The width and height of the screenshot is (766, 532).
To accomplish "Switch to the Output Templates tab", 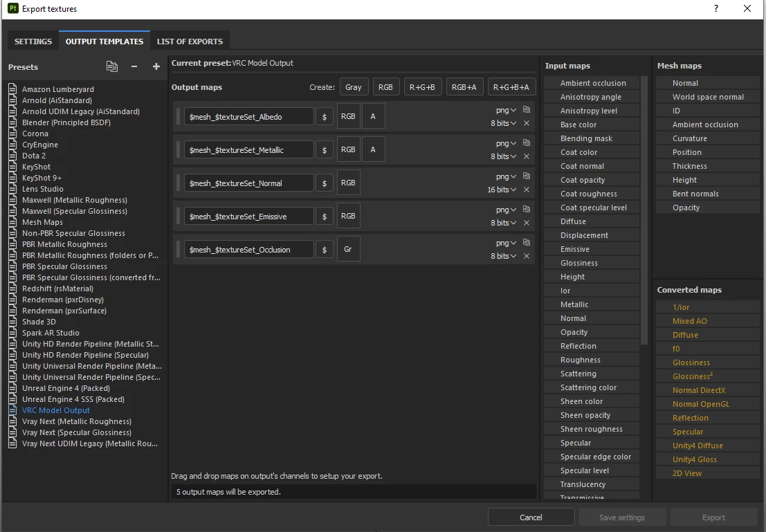I will [x=104, y=41].
